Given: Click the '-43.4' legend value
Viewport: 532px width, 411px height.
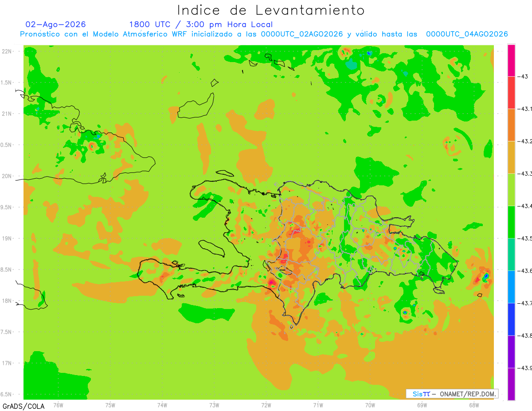Looking at the screenshot, I should (524, 206).
